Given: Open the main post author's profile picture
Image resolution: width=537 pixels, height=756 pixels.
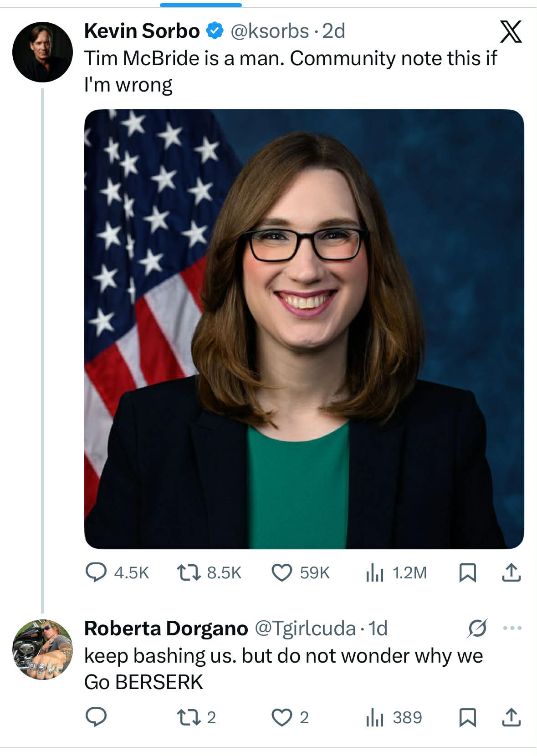Looking at the screenshot, I should 42,52.
